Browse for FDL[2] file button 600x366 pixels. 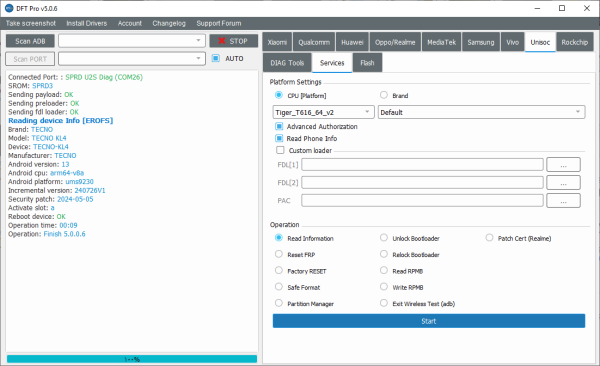pos(563,183)
